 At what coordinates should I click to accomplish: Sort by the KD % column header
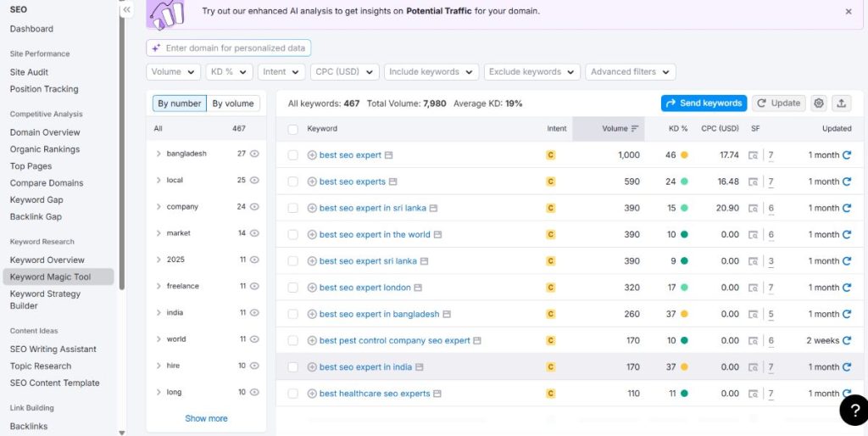tap(678, 129)
